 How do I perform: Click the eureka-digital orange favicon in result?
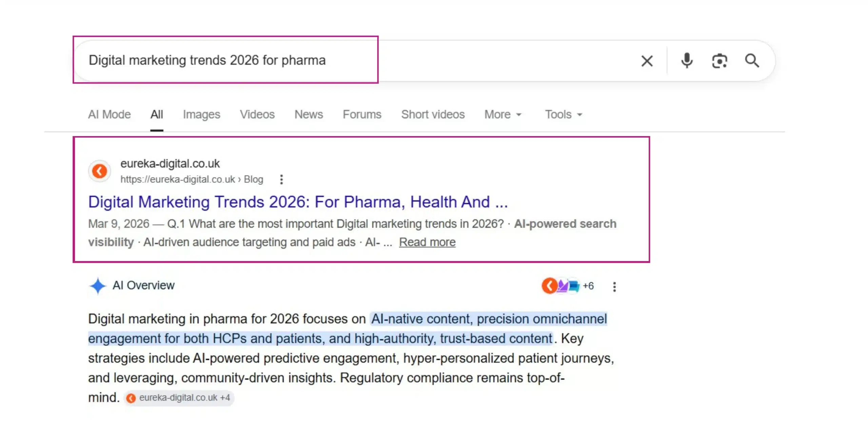tap(99, 171)
